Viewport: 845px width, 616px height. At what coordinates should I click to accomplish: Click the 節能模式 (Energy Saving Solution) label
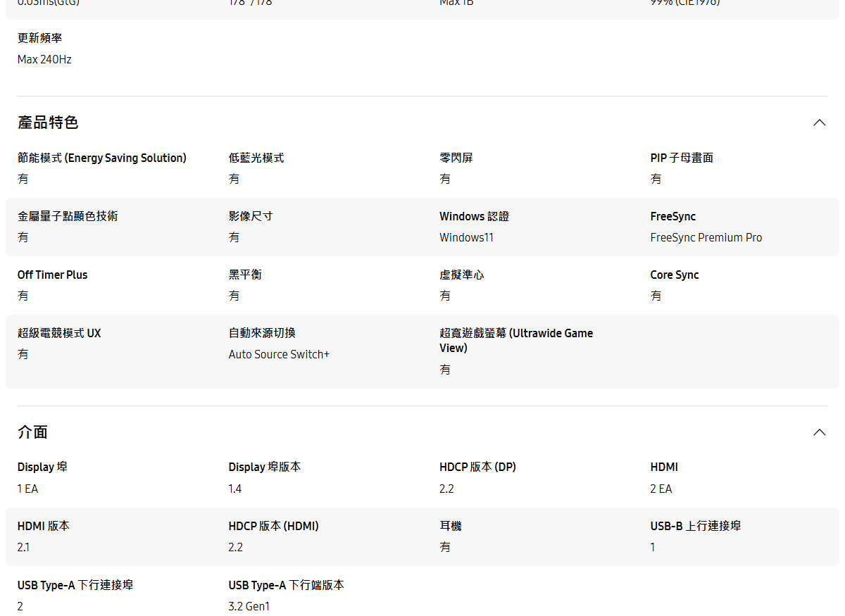(x=102, y=158)
